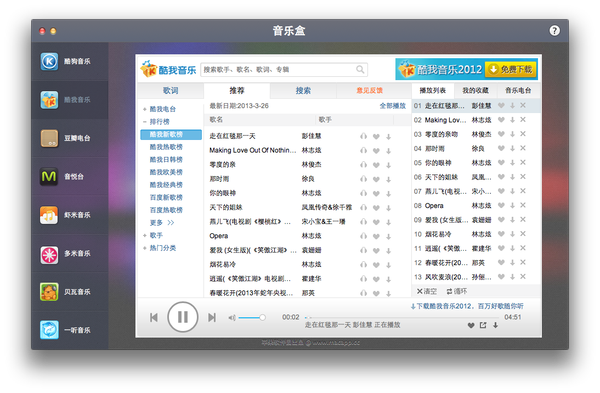This screenshot has width=600, height=393.
Task: Skip to the previous track
Action: point(154,317)
